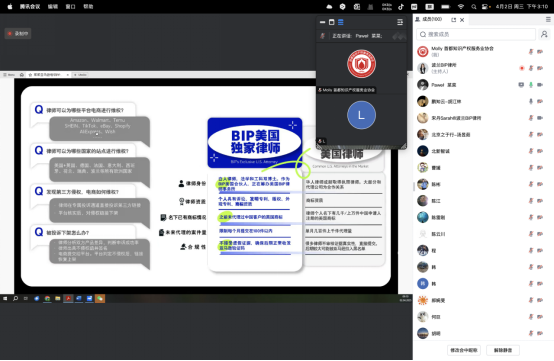This screenshot has width=554, height=361.
Task: Click the 修改会中昵称 button
Action: tap(464, 350)
